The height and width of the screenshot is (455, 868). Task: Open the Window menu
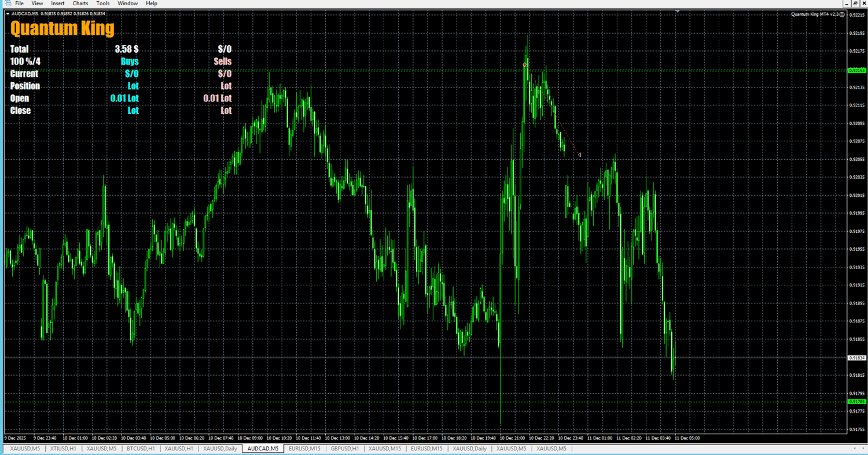pyautogui.click(x=127, y=3)
